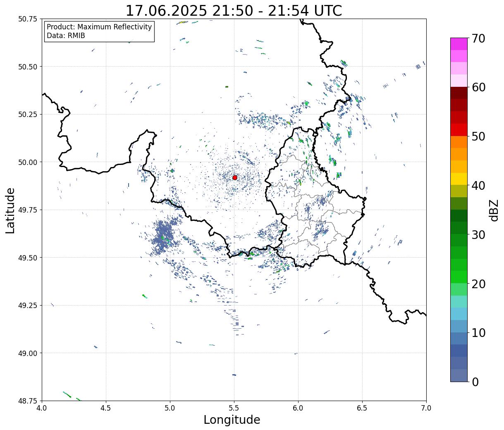Screen dimensions: 504x430
Task: Click the colorbar tick label 60
Action: click(x=479, y=87)
